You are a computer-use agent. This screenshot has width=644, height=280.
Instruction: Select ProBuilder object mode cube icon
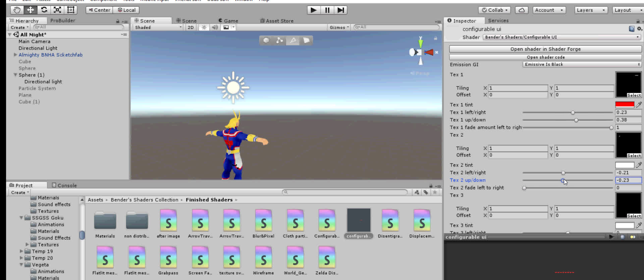tap(266, 40)
